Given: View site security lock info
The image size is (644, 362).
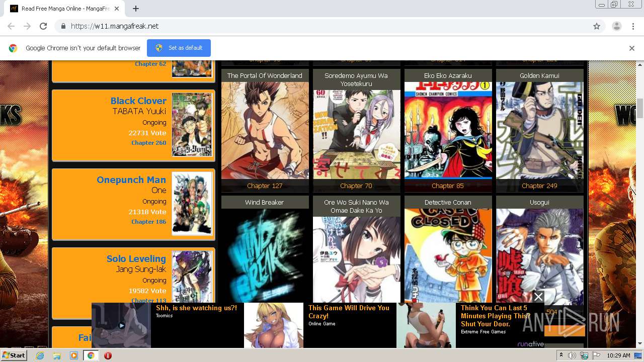Looking at the screenshot, I should (63, 26).
